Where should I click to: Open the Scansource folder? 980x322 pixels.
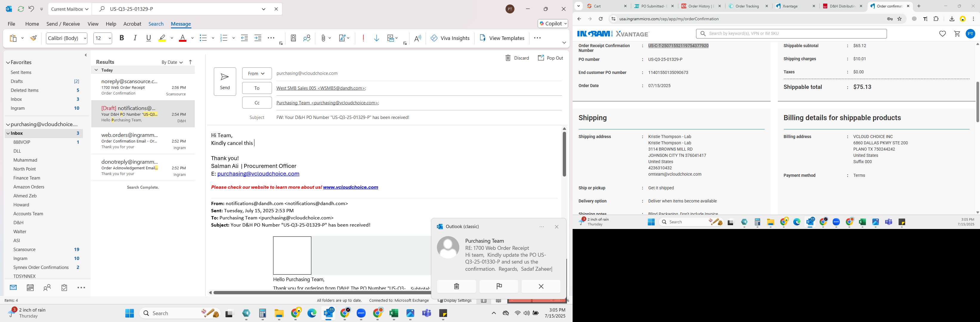pos(24,249)
